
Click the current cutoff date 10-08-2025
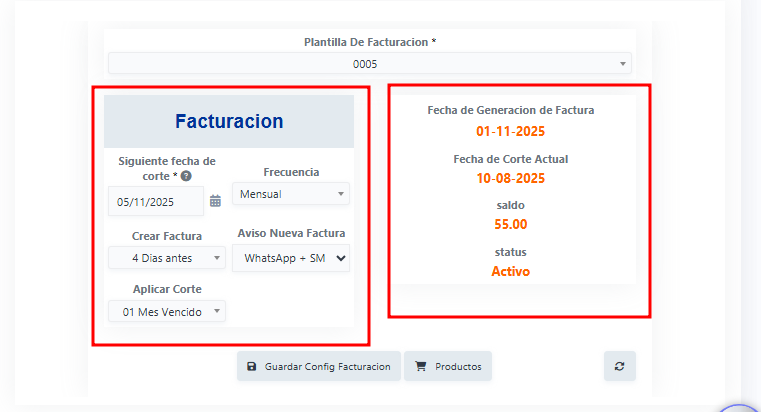(511, 179)
